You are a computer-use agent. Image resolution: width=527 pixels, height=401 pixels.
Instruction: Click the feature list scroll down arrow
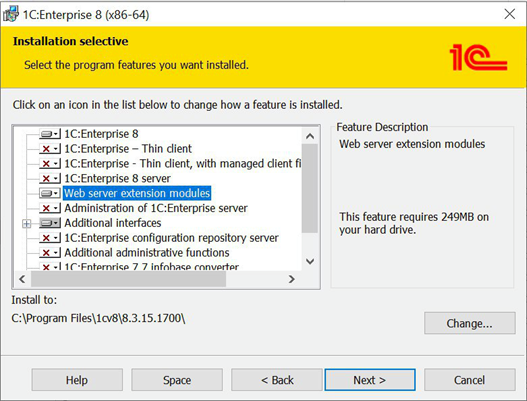pyautogui.click(x=310, y=261)
